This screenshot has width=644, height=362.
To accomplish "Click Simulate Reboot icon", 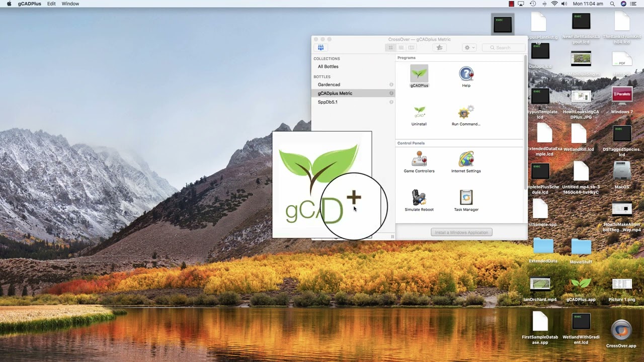I will tap(419, 198).
